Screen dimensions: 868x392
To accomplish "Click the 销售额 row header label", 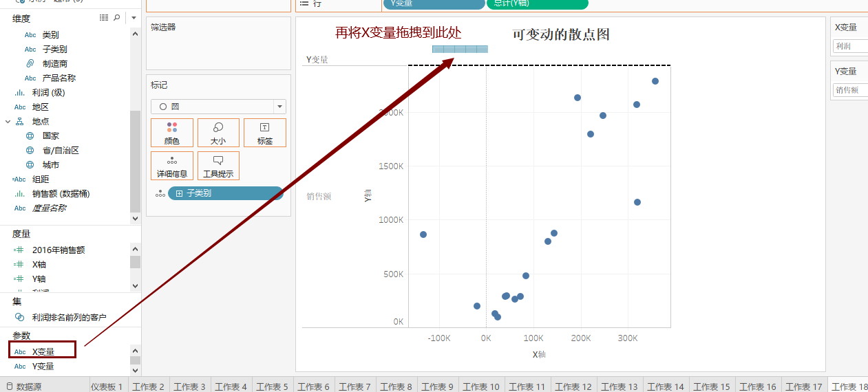I will pos(319,196).
